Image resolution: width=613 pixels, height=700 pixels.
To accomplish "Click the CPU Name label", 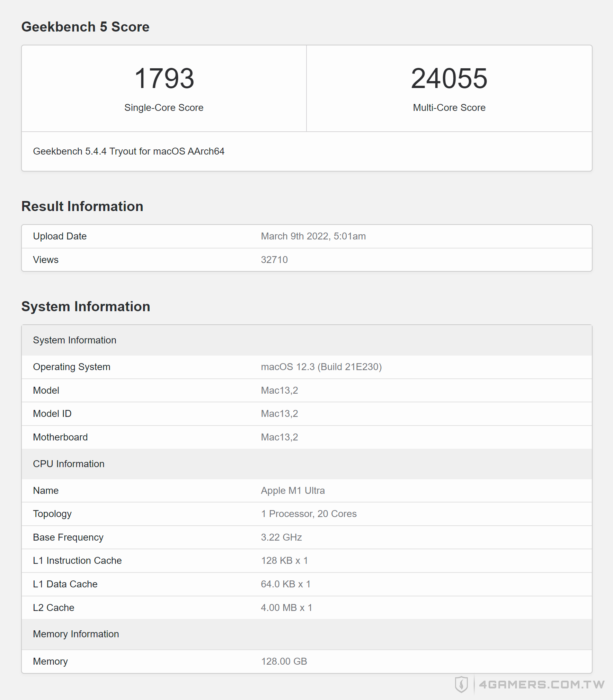I will pos(46,491).
